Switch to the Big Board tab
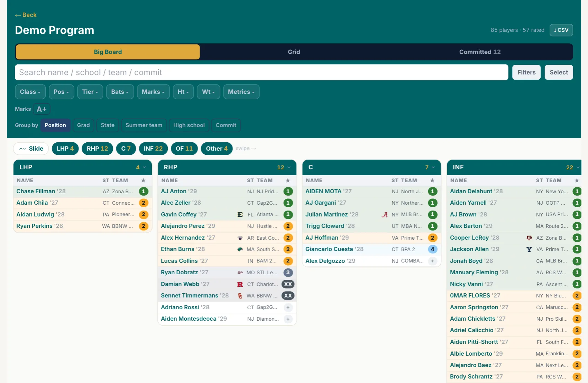The height and width of the screenshot is (383, 588). point(108,52)
